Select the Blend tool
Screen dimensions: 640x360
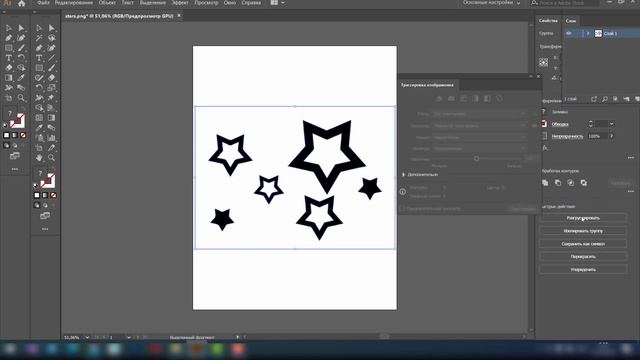click(x=51, y=128)
